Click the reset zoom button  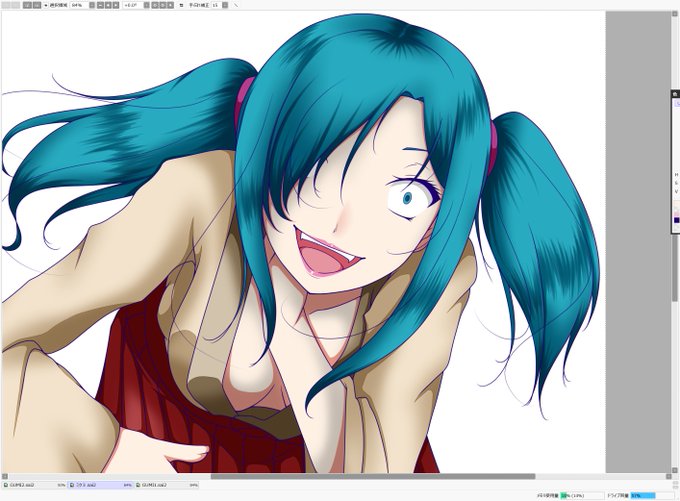115,5
